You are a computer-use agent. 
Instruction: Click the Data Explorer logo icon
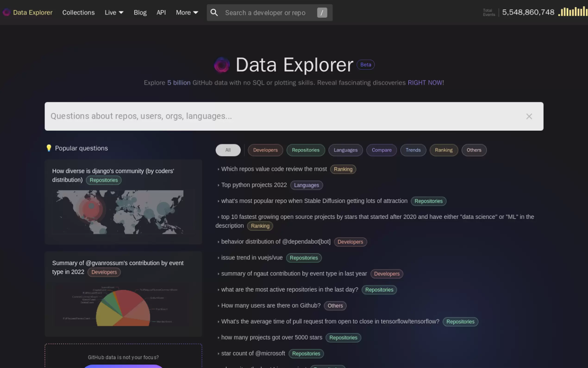click(x=6, y=12)
